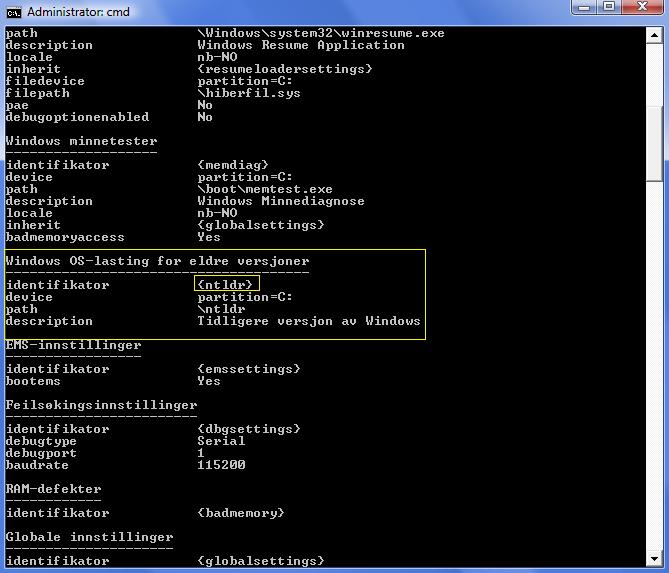Click the 'RAM-defekter' section heading
Viewport: 669px width, 573px height.
coord(53,489)
